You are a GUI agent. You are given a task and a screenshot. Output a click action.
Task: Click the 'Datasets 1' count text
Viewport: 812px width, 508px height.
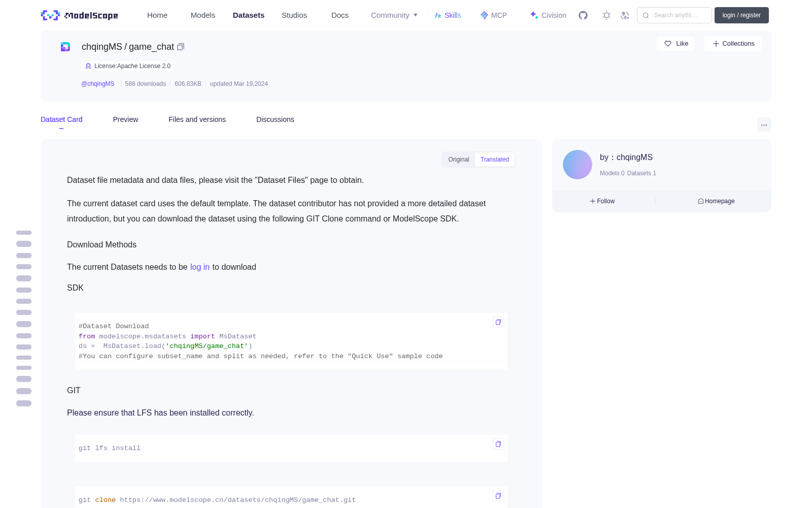(641, 173)
